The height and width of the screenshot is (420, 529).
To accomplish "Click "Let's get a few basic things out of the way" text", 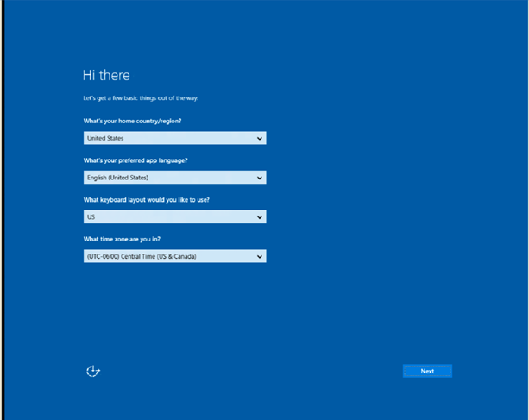I will [141, 98].
